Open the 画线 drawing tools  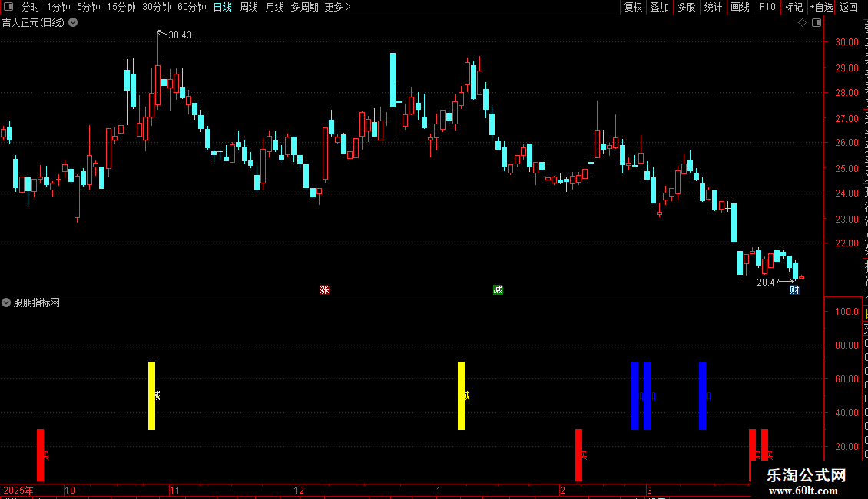[740, 7]
